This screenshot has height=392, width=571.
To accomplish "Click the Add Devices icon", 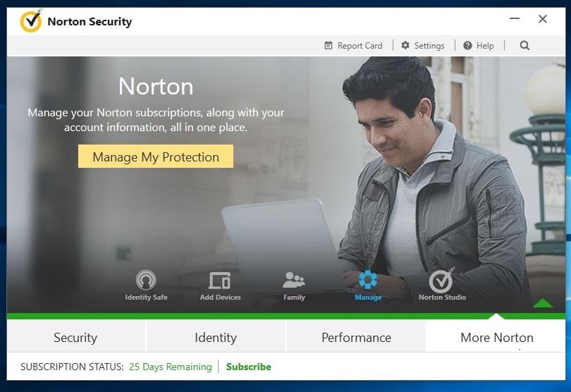I will point(220,281).
